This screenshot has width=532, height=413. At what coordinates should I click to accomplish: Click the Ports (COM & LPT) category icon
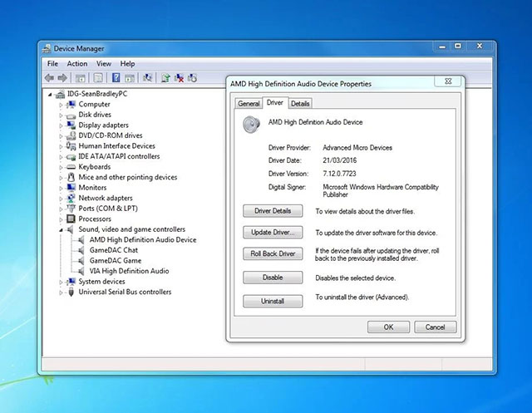(71, 209)
